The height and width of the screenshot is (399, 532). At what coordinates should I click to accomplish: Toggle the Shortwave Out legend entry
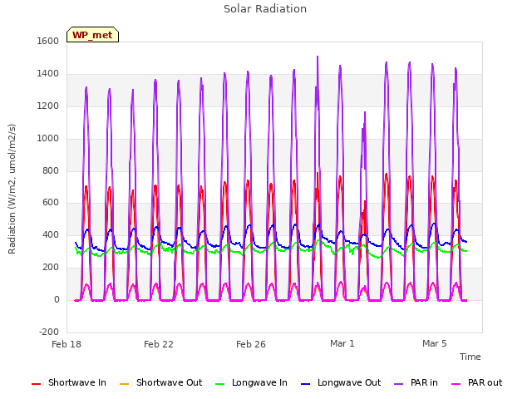coord(160,383)
